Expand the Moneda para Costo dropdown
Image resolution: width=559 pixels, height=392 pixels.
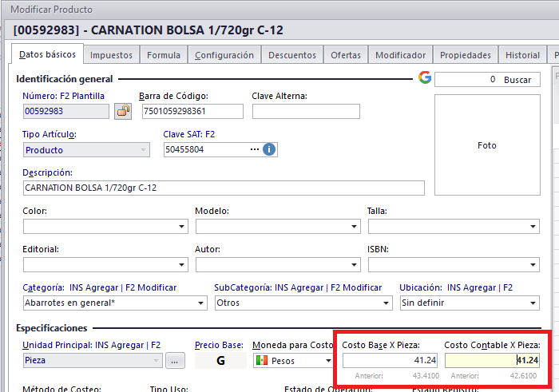coord(327,361)
